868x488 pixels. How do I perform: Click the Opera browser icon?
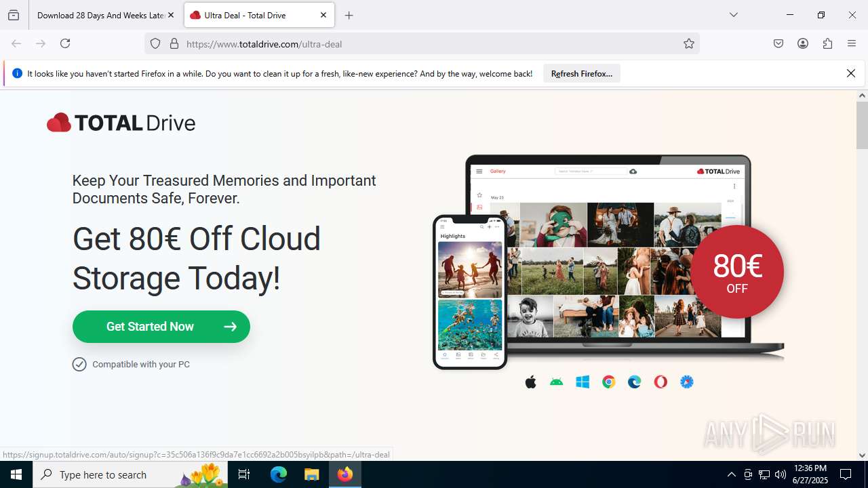(660, 382)
